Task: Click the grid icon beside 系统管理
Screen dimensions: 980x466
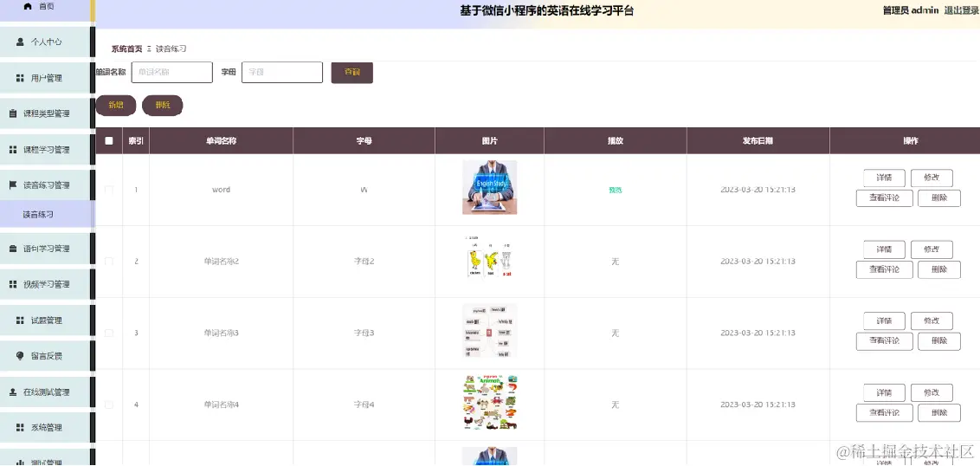Action: pyautogui.click(x=20, y=428)
